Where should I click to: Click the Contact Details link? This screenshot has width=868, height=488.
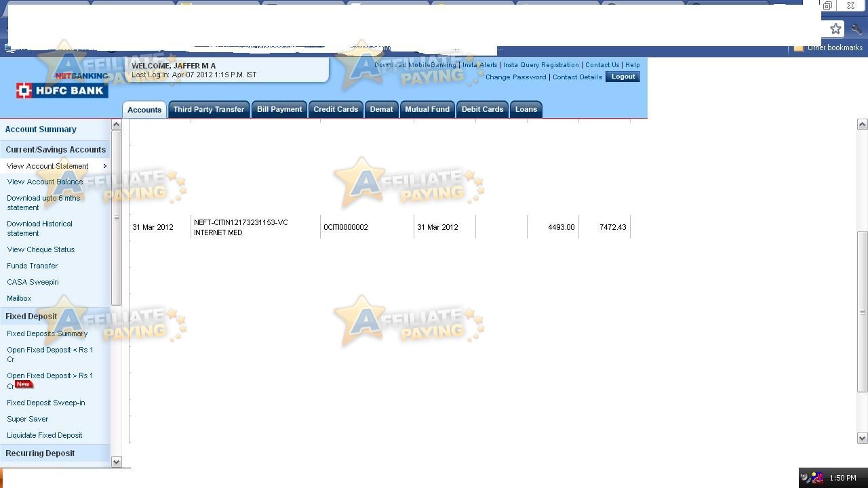pyautogui.click(x=577, y=77)
